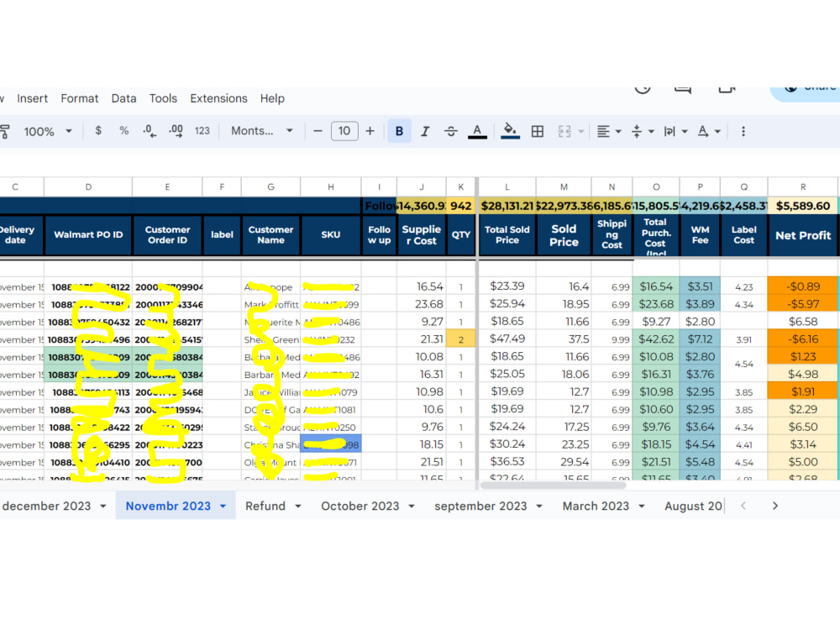Viewport: 840px width, 630px height.
Task: Open vertical align dropdown
Action: coord(643,131)
